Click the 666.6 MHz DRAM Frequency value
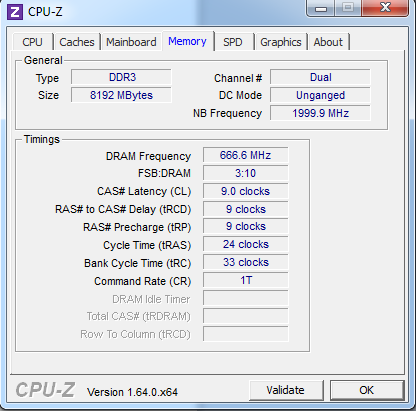This screenshot has width=416, height=411. click(x=246, y=155)
